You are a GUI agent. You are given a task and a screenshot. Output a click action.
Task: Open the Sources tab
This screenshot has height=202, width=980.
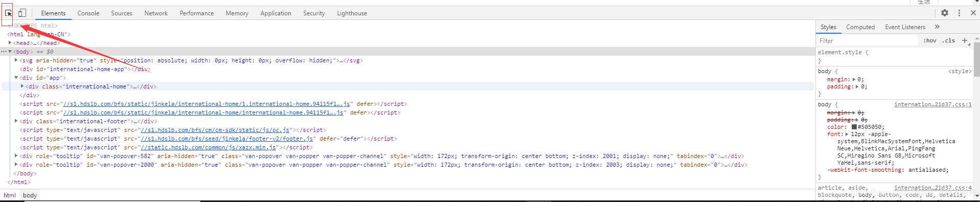[x=122, y=13]
